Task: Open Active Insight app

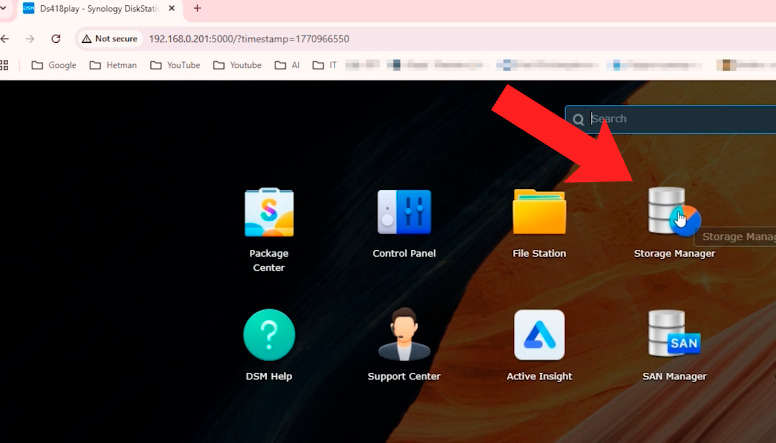Action: [x=539, y=335]
